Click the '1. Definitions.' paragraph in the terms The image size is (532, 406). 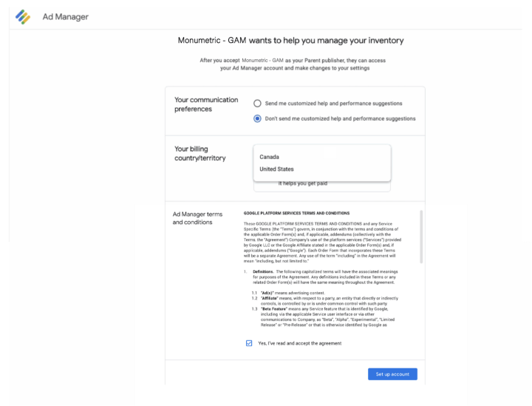(321, 277)
